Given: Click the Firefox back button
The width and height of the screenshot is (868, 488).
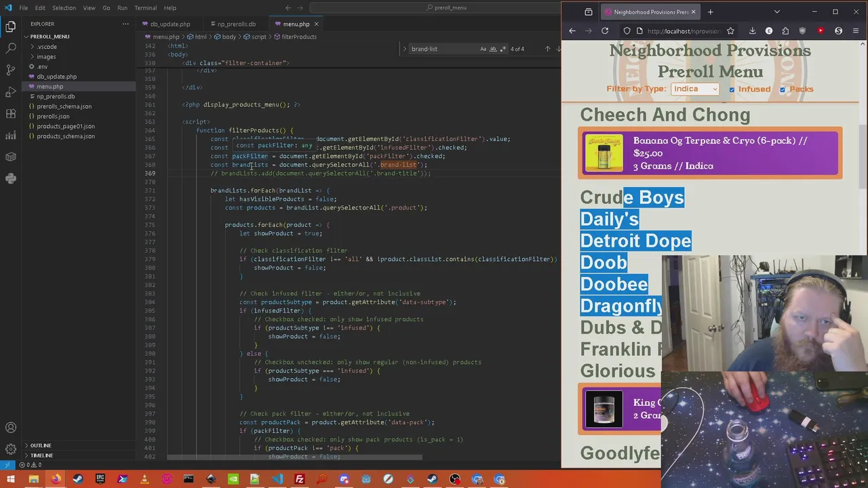Looking at the screenshot, I should coord(572,30).
